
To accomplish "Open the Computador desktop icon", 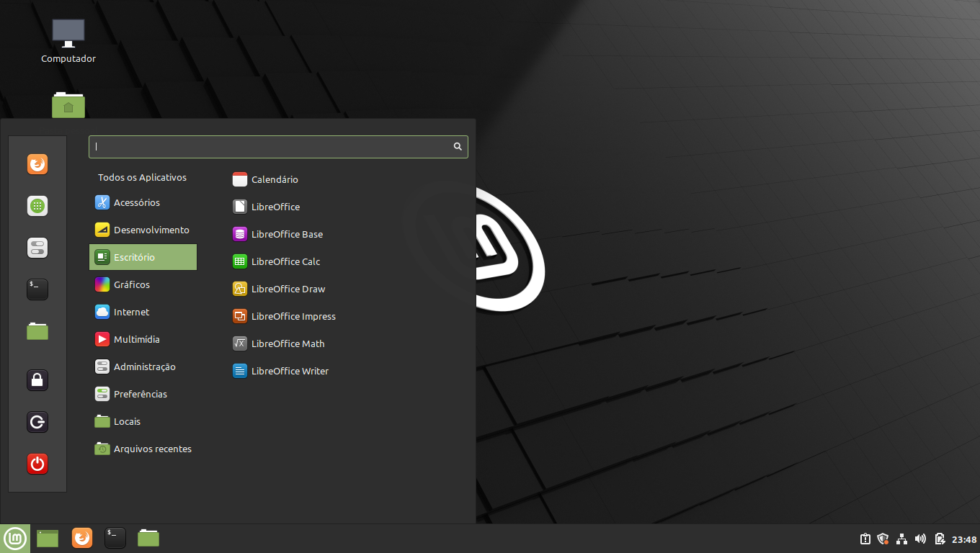I will click(68, 42).
